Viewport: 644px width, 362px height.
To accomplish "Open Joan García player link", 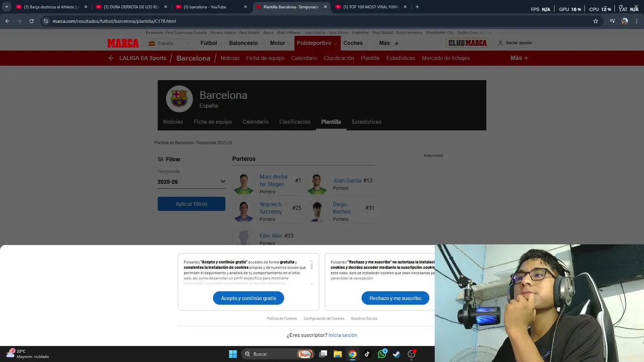I will tap(347, 180).
